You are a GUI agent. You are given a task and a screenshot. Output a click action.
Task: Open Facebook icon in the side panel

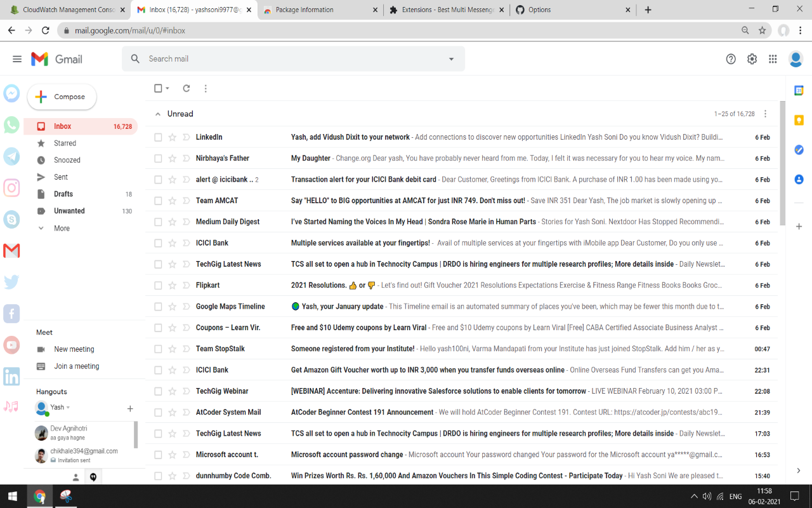(x=11, y=313)
